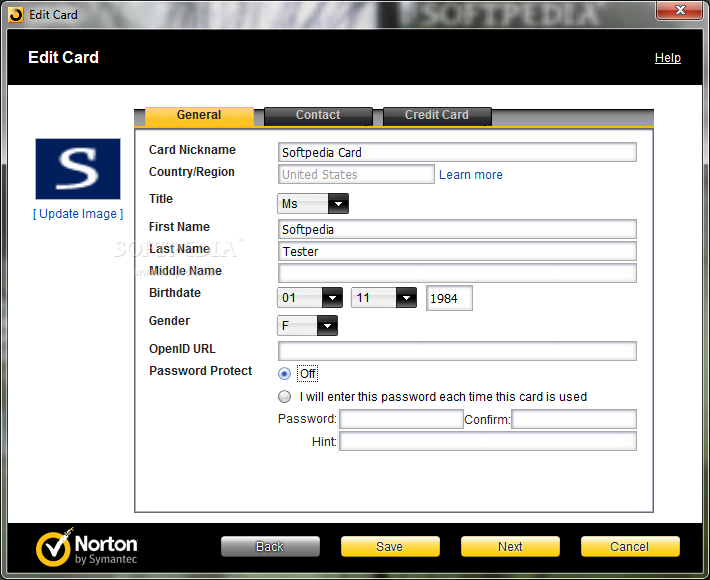Click the Softpedia card image thumbnail

78,169
